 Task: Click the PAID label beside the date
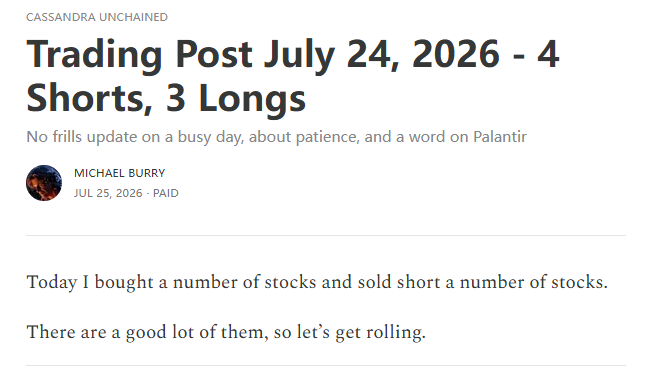(x=166, y=193)
